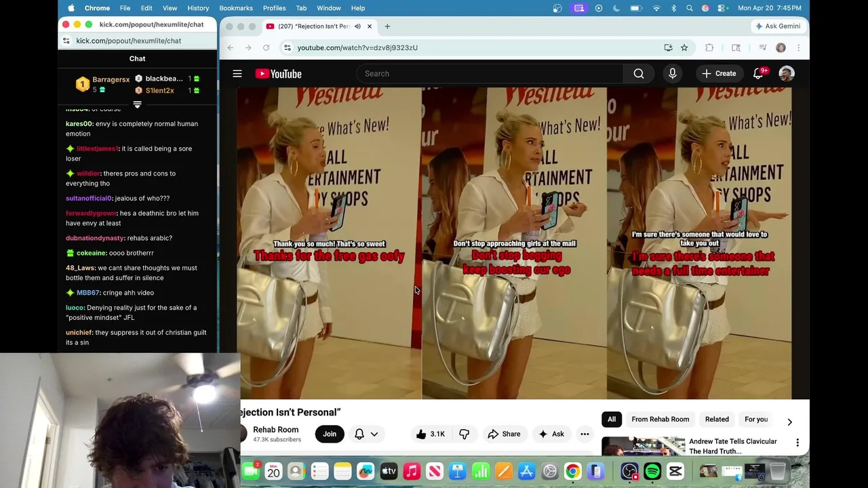Open the Trash in the Dock

point(778,471)
